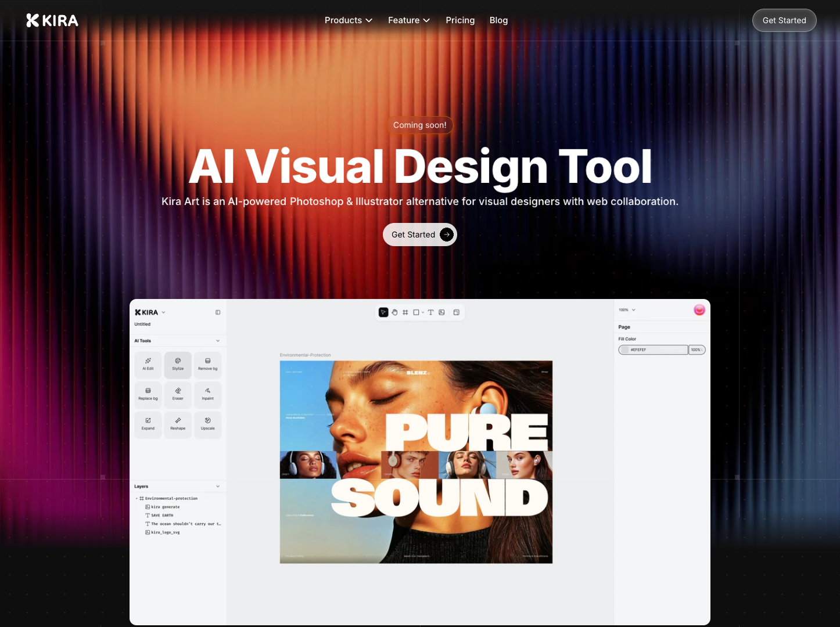Click the Remove bg tool
The image size is (840, 627).
point(207,364)
